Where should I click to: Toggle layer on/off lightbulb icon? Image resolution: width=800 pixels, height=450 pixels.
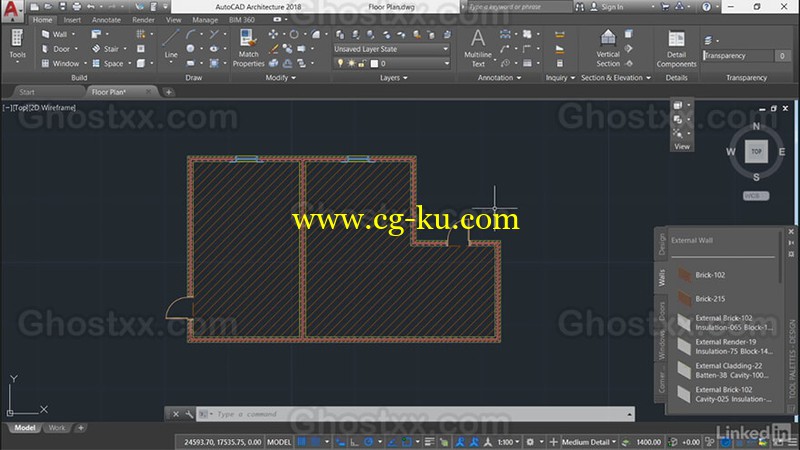pos(340,63)
